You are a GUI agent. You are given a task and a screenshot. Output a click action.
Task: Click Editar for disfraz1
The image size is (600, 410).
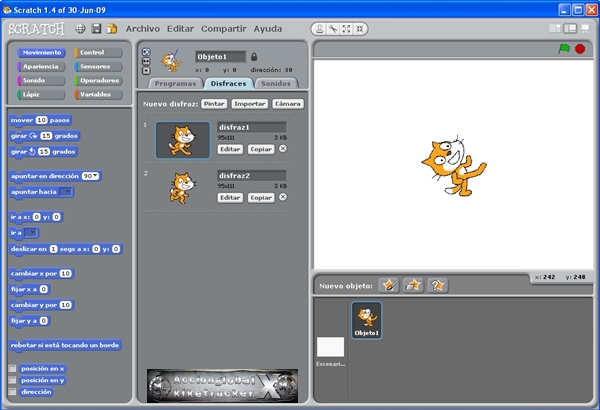coord(230,149)
